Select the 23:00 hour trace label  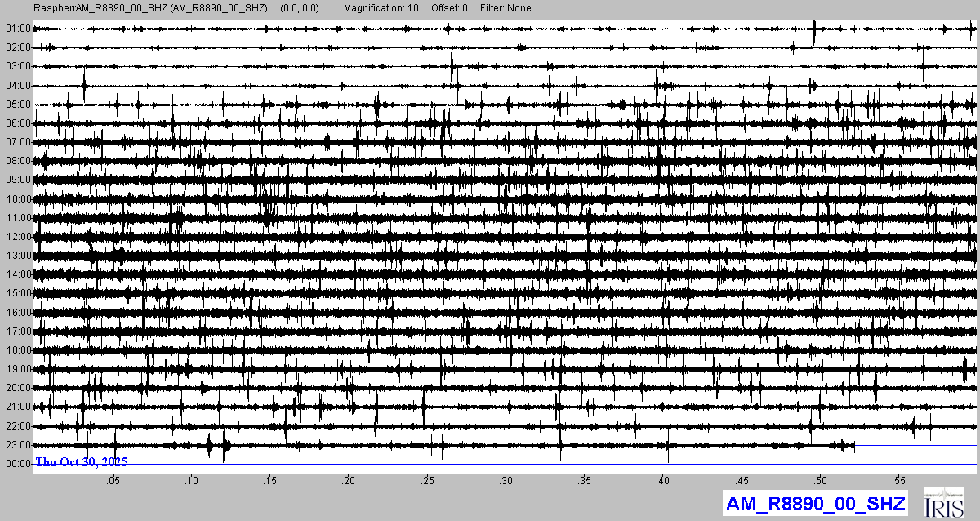[17, 445]
